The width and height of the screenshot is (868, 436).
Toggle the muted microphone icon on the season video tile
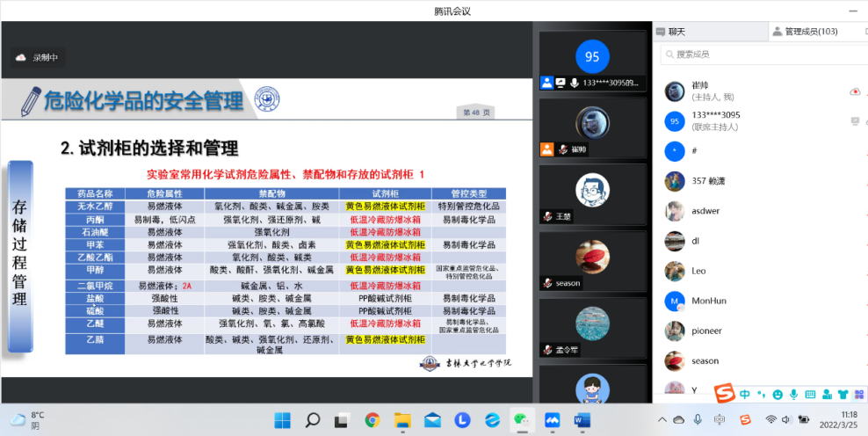point(548,283)
